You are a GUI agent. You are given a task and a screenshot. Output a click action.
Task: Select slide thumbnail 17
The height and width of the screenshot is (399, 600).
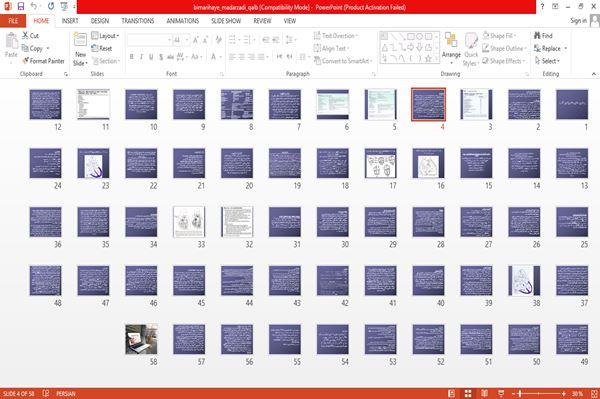(380, 163)
